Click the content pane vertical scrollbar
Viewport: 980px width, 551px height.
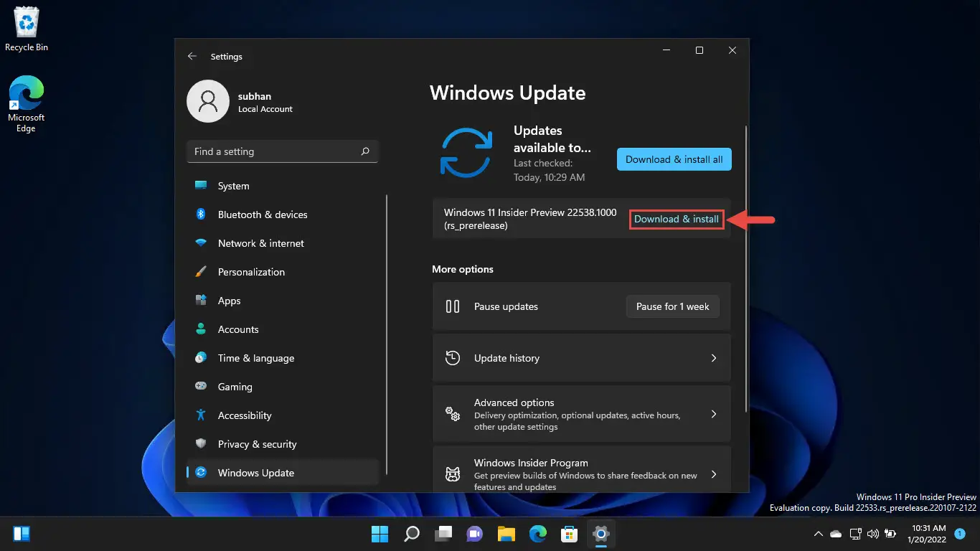747,269
